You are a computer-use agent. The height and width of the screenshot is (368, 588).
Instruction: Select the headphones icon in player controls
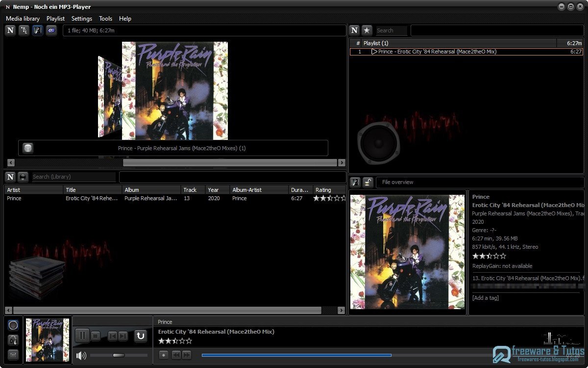click(x=14, y=340)
